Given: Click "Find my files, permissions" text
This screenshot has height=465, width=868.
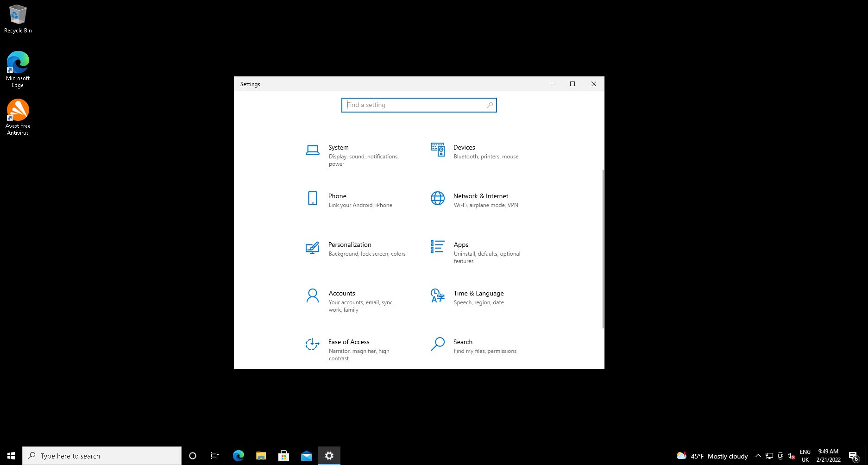Looking at the screenshot, I should point(485,351).
